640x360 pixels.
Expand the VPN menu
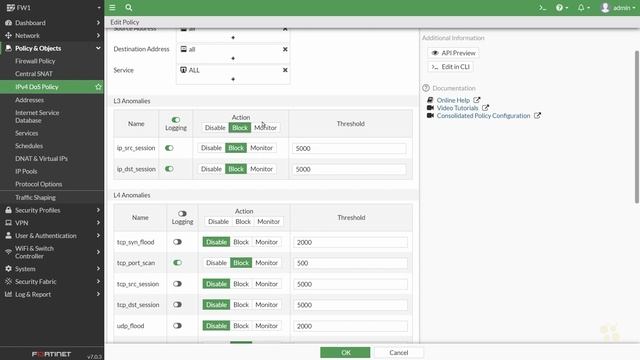(52, 223)
